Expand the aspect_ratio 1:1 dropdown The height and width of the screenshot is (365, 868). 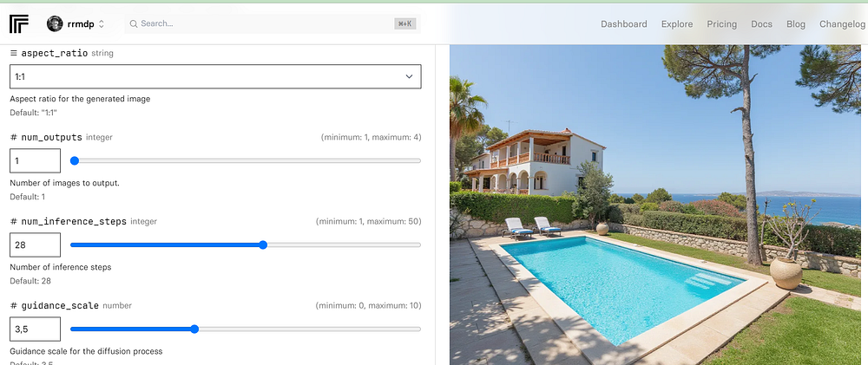point(215,76)
